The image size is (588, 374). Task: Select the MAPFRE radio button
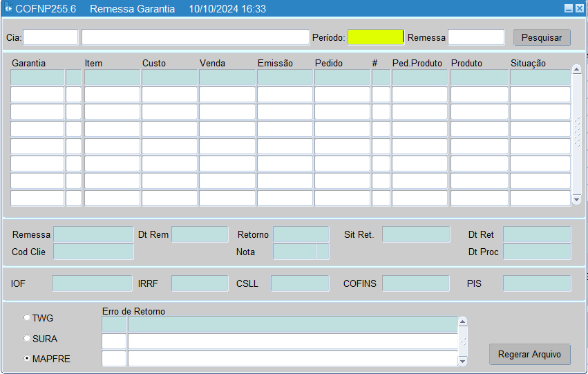pos(27,359)
